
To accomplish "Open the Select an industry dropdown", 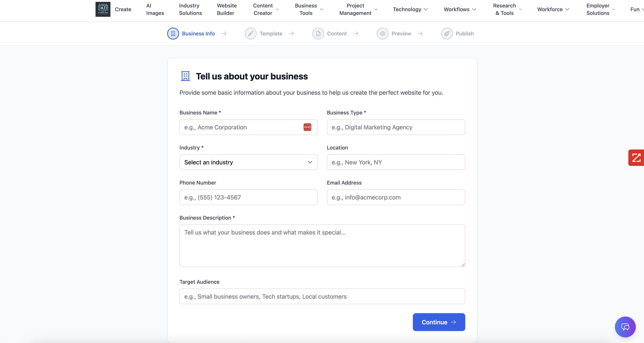I will pyautogui.click(x=248, y=162).
